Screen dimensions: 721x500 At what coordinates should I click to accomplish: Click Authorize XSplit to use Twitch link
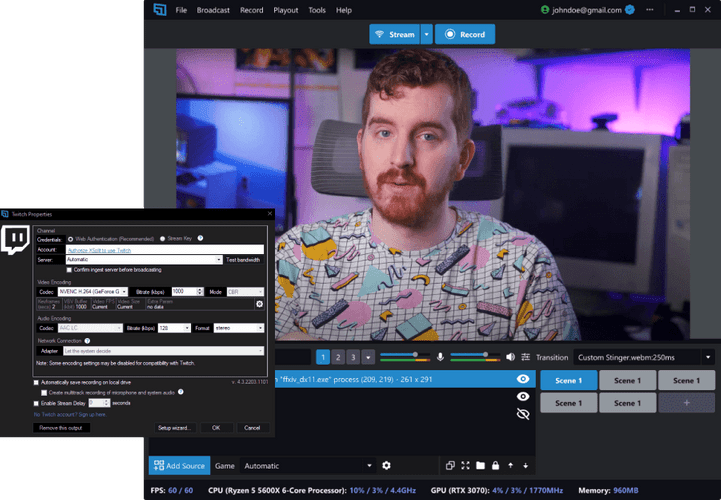(x=99, y=249)
